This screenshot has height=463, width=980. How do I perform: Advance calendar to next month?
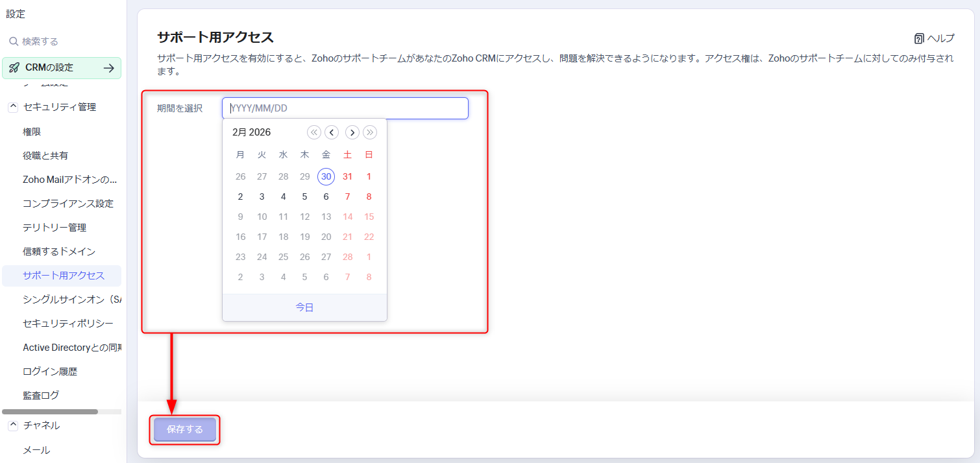[352, 132]
